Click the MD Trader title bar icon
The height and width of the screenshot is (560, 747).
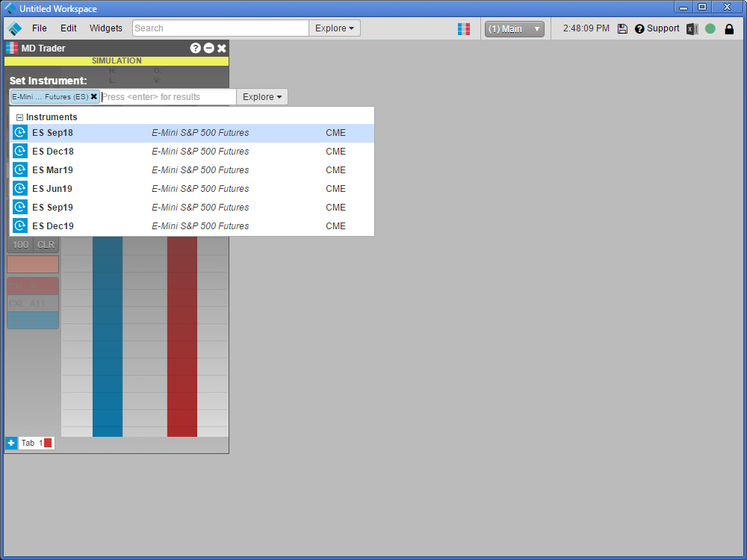[x=12, y=48]
